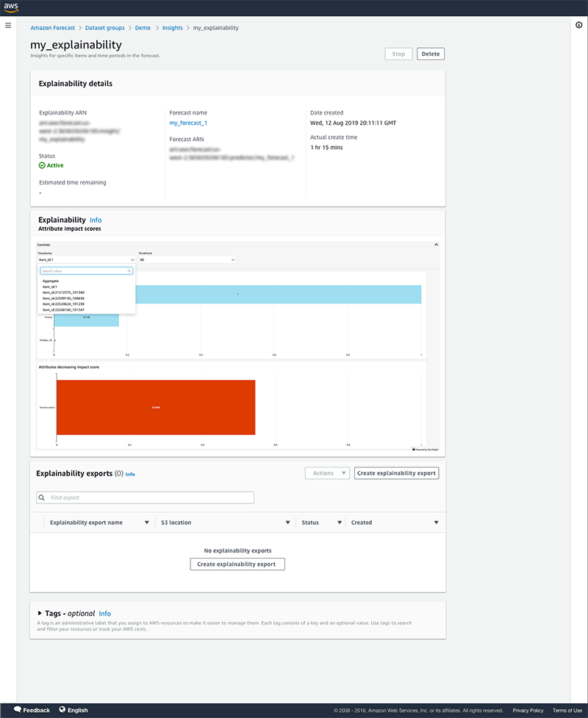The width and height of the screenshot is (588, 718).
Task: Select item_id:21212375_101340 option
Action: pyautogui.click(x=64, y=292)
